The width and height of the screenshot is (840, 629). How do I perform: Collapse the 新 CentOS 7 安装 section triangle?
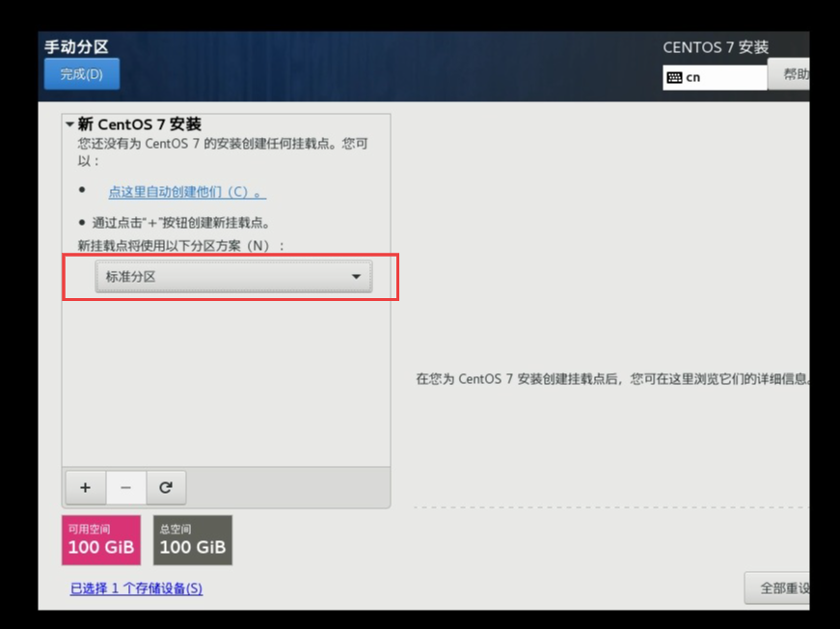tap(69, 124)
